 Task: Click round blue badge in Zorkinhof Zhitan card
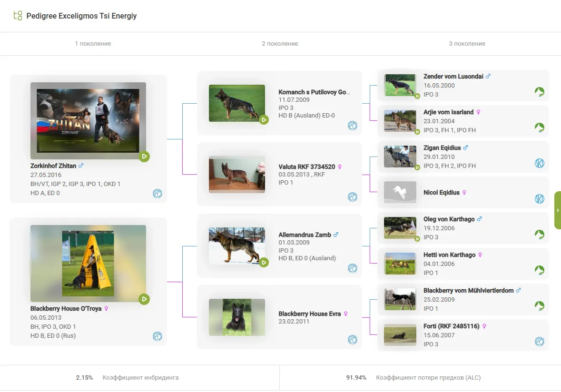click(x=157, y=194)
